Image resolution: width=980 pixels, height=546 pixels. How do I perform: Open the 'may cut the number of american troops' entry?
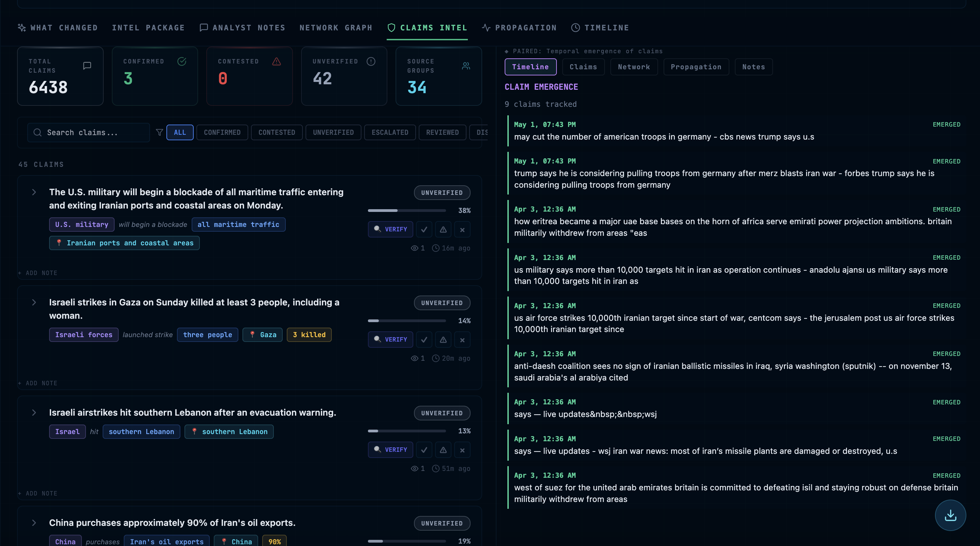736,131
